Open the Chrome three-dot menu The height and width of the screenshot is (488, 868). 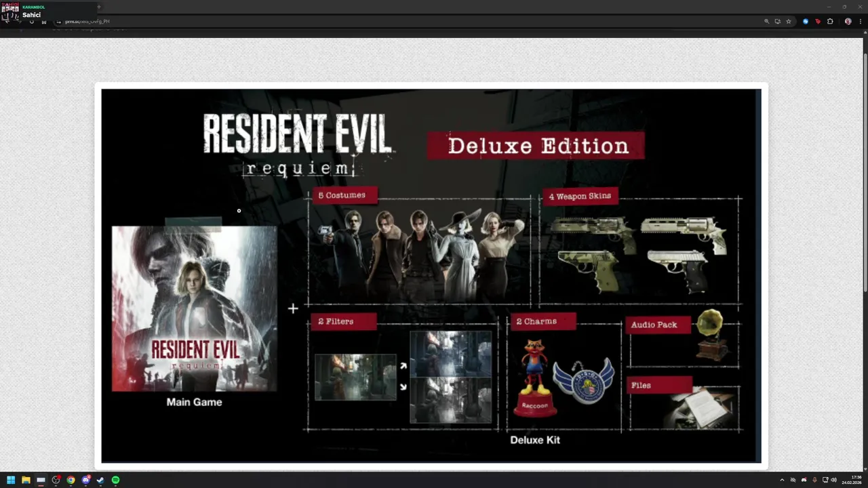(x=860, y=21)
